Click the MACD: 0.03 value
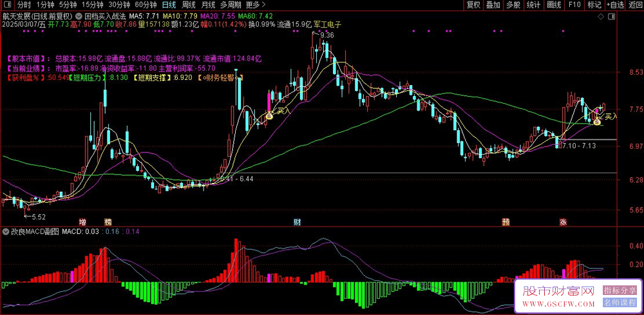The width and height of the screenshot is (644, 315). coord(80,232)
